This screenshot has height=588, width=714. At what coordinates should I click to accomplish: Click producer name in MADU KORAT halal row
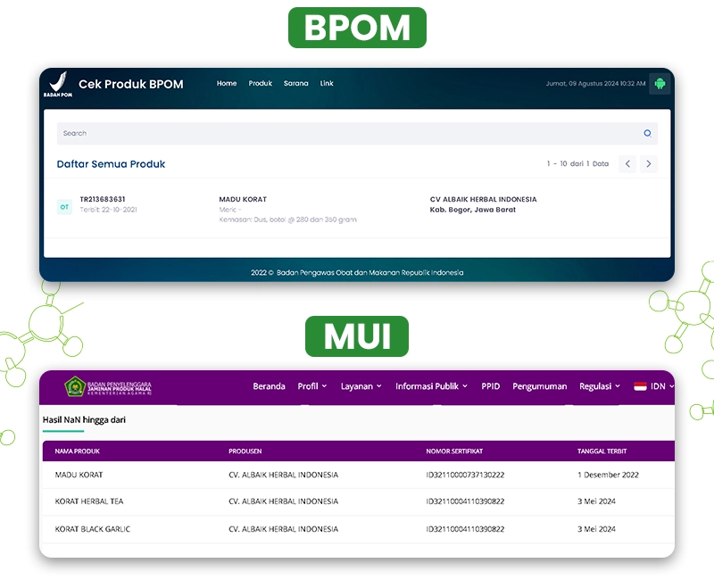[283, 476]
